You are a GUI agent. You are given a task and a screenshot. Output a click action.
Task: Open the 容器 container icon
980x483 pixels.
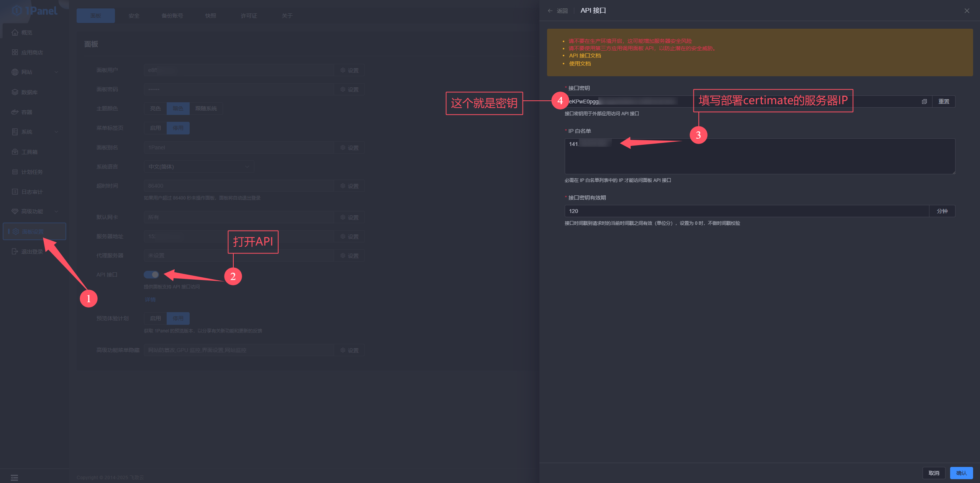click(15, 112)
